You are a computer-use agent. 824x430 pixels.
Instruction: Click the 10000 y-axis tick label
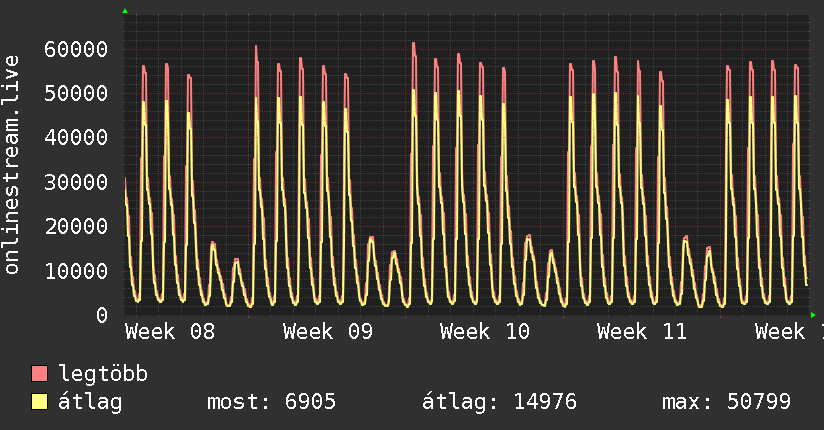76,271
